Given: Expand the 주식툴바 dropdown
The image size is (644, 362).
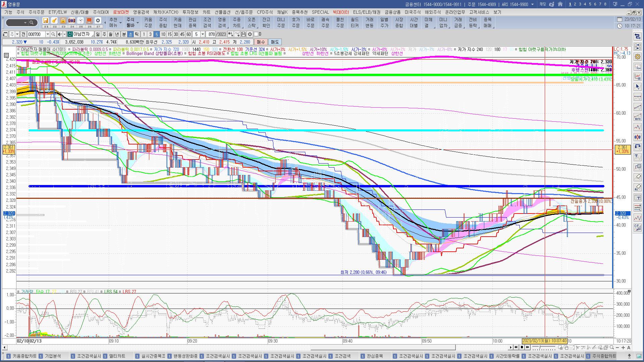Looking at the screenshot, I should pyautogui.click(x=138, y=23).
